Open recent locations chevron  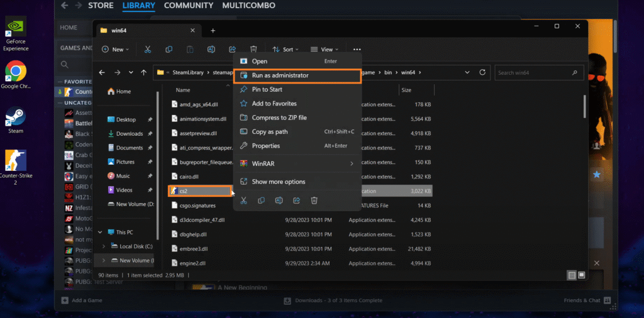click(131, 72)
